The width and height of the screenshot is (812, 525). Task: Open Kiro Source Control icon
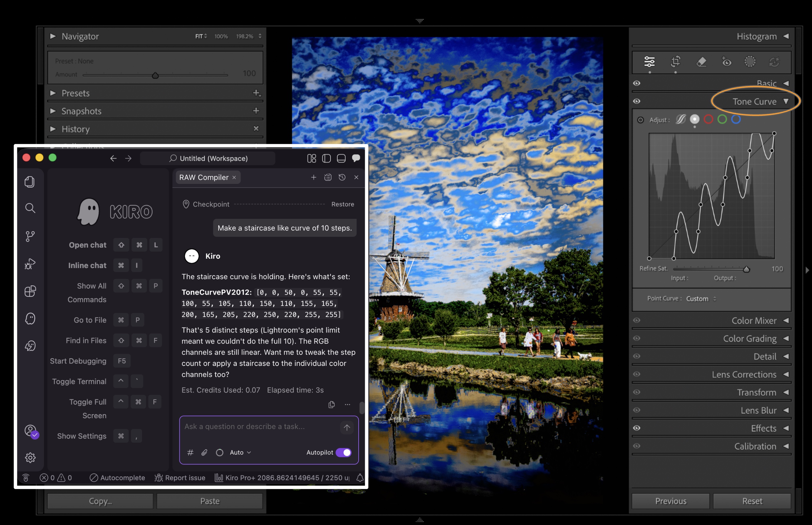pyautogui.click(x=30, y=236)
